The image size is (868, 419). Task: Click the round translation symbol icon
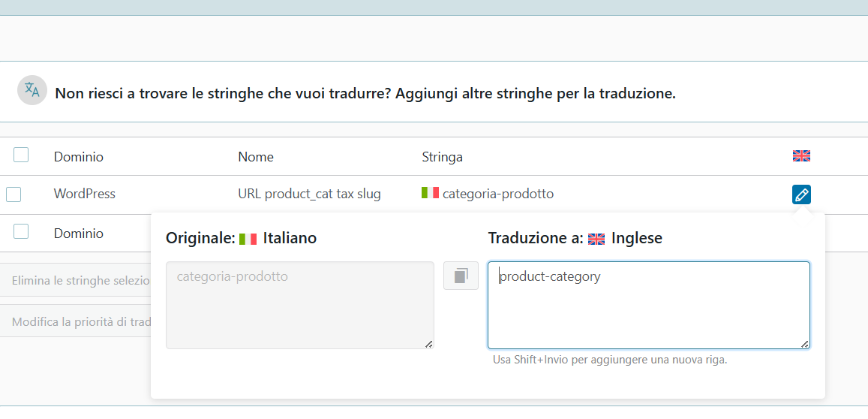click(32, 90)
